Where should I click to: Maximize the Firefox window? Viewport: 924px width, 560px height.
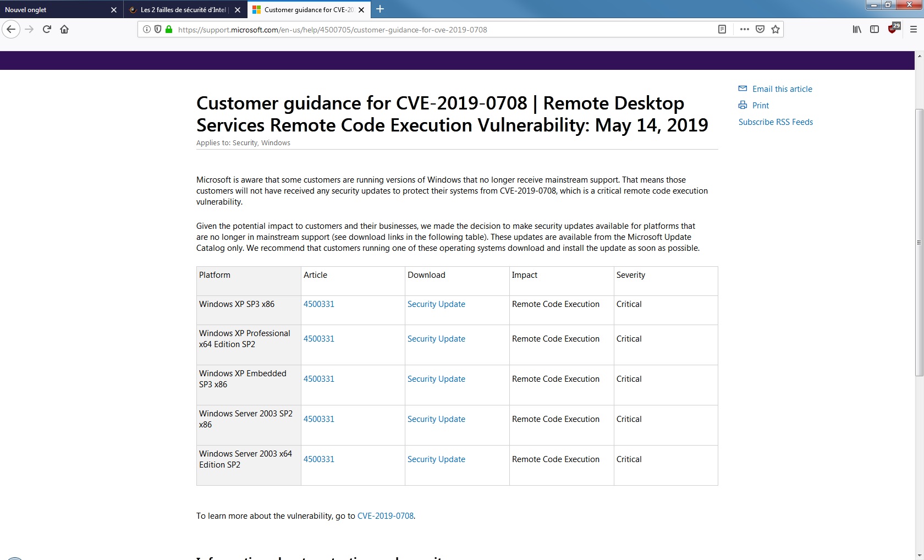[x=888, y=5]
